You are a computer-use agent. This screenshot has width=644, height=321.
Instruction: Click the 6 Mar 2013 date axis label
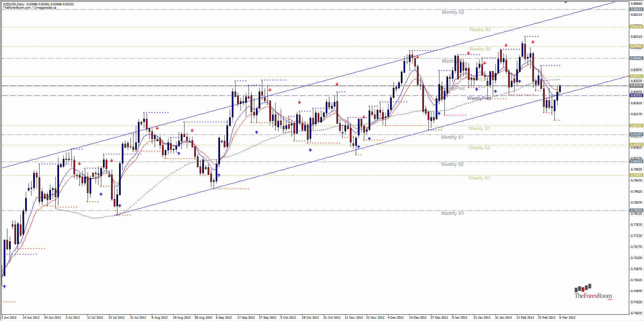(x=567, y=317)
